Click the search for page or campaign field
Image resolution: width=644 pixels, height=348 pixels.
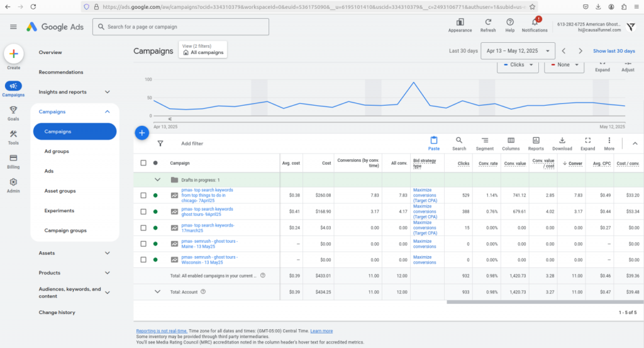click(x=181, y=27)
